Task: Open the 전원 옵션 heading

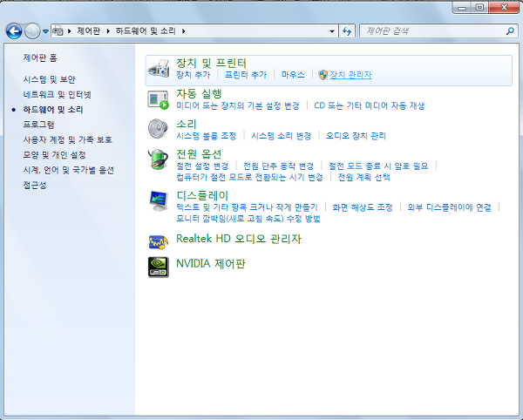Action: pyautogui.click(x=199, y=154)
